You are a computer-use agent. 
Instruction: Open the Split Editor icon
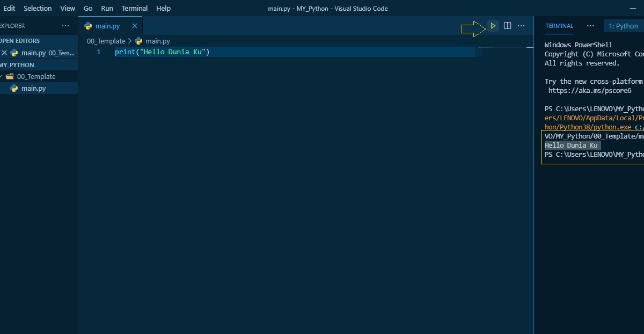[507, 25]
